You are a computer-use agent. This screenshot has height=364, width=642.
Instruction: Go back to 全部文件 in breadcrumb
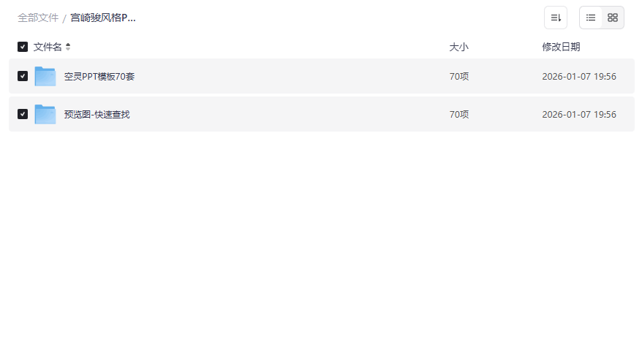[38, 18]
